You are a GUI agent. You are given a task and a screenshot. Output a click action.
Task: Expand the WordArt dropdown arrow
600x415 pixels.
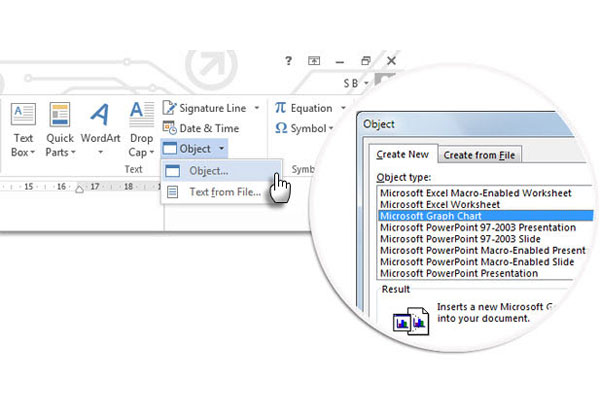pyautogui.click(x=100, y=152)
